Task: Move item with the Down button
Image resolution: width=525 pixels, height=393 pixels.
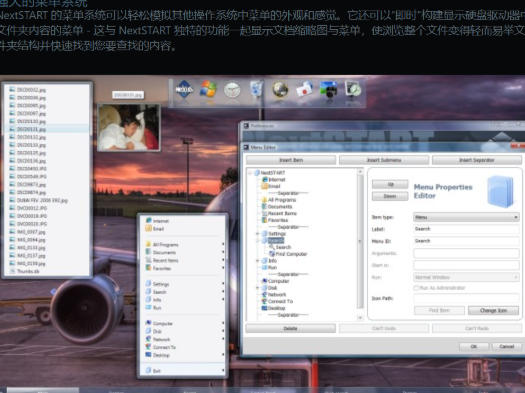Action: click(x=390, y=196)
